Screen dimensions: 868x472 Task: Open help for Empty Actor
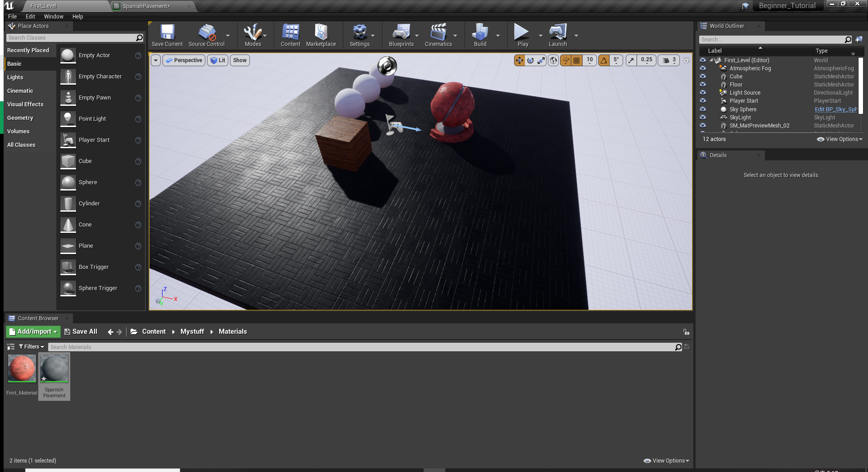[138, 56]
